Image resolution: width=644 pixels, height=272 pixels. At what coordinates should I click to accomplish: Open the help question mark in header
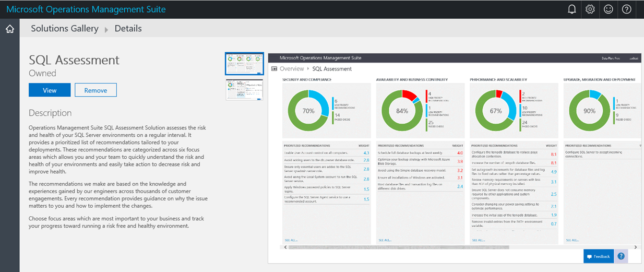(627, 9)
